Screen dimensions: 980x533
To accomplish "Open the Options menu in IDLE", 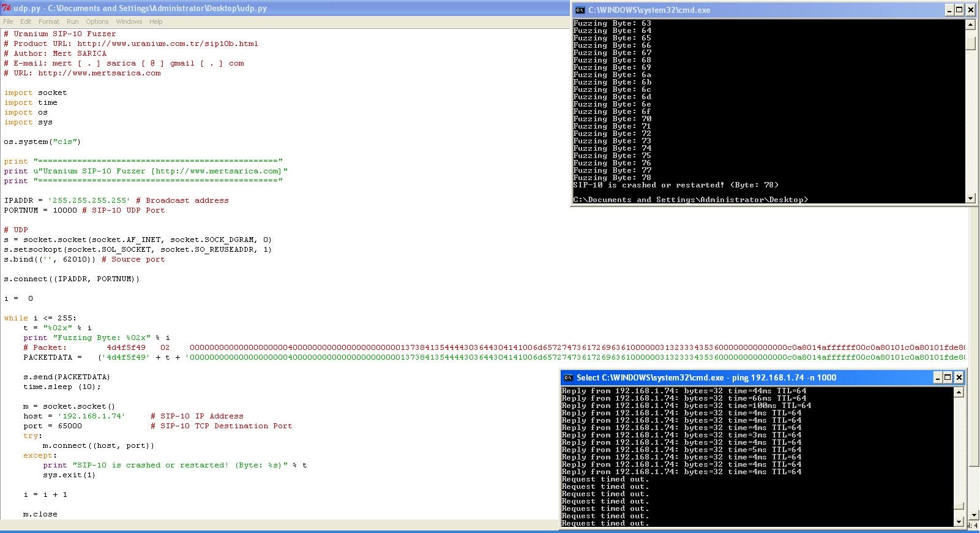I will point(97,21).
